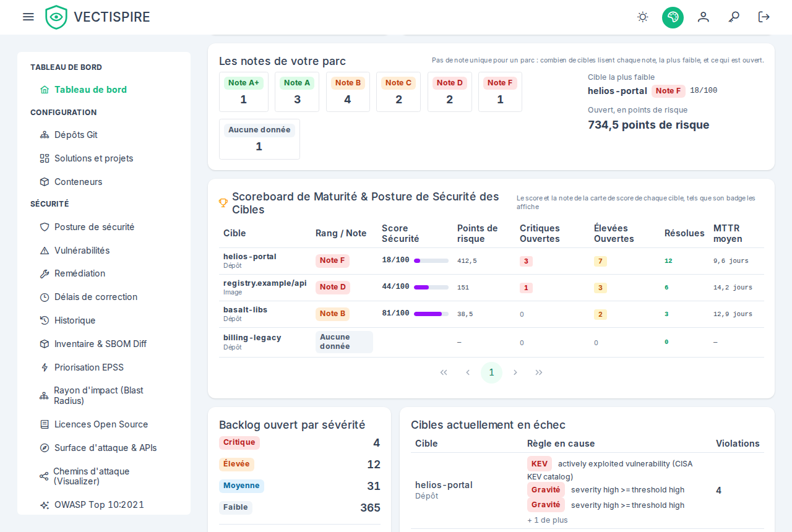Toggle the light/dark theme sun icon
792x532 pixels.
click(x=643, y=17)
